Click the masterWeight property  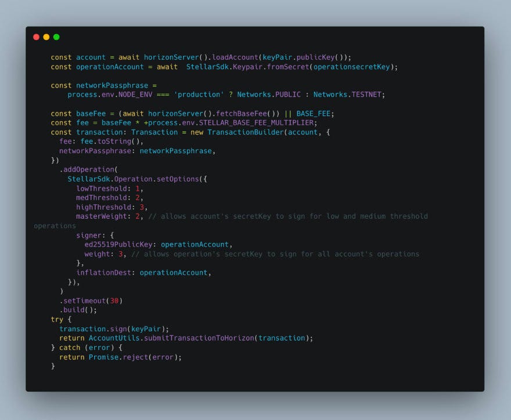(102, 216)
